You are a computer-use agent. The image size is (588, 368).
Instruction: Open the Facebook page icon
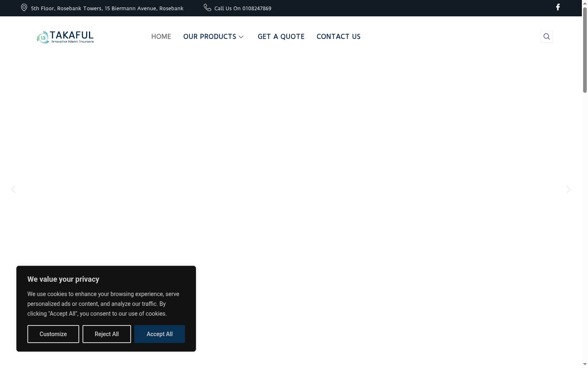point(558,7)
